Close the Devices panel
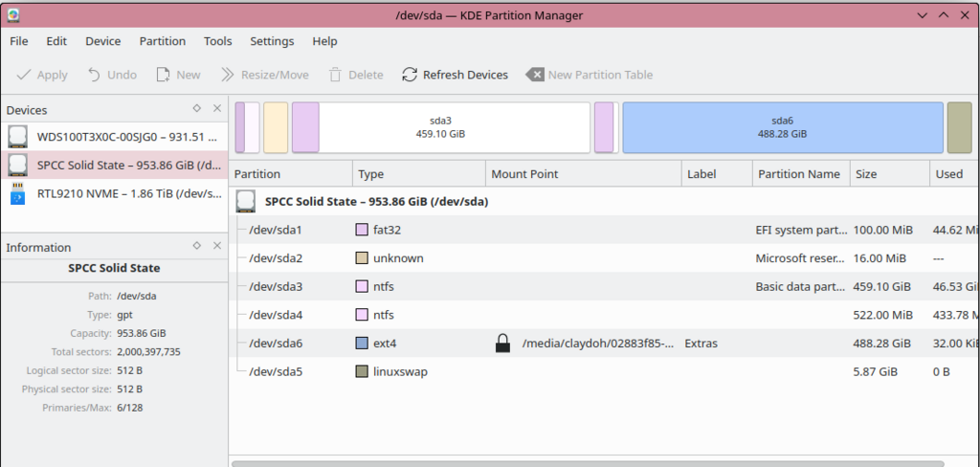 click(x=217, y=109)
